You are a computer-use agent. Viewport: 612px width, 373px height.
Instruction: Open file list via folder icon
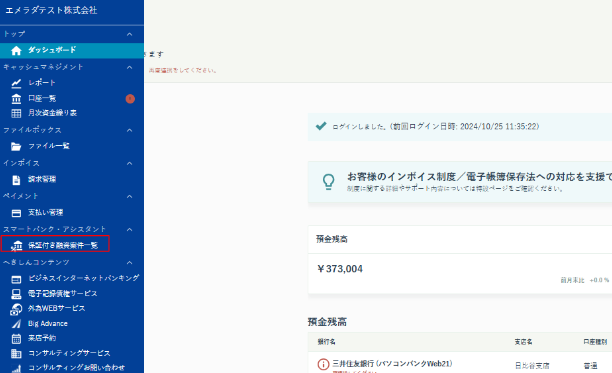[16, 146]
